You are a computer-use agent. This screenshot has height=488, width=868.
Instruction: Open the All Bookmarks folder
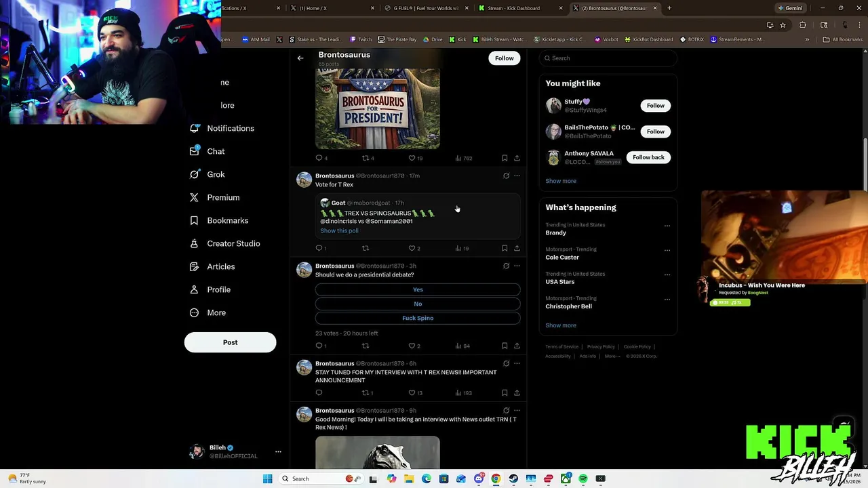pos(842,39)
